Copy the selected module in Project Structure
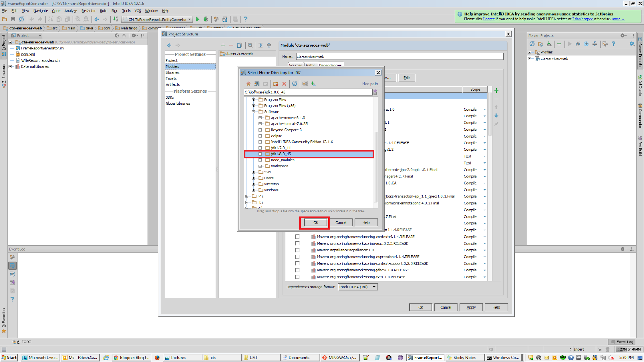The height and width of the screenshot is (362, 644). coord(240,45)
